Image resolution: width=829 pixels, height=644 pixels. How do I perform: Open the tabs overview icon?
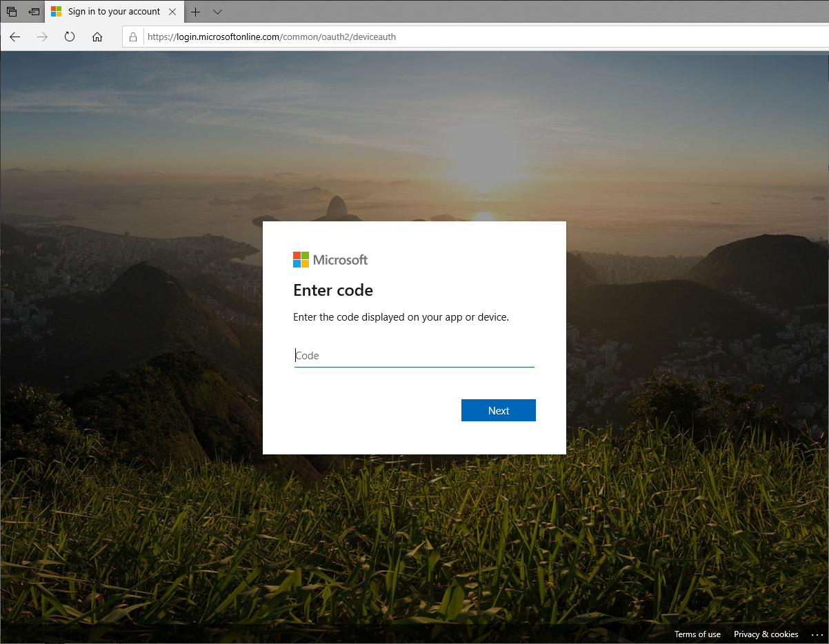click(12, 12)
